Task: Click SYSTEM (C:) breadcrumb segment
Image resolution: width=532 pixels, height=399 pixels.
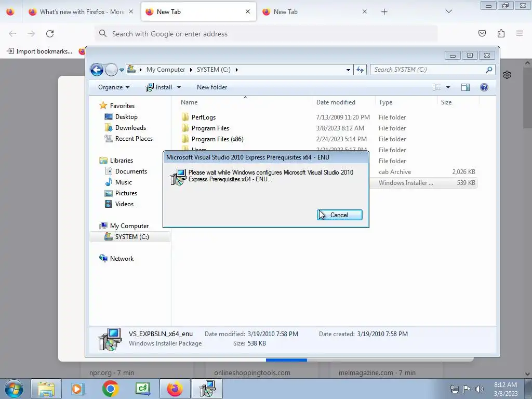Action: pos(214,70)
